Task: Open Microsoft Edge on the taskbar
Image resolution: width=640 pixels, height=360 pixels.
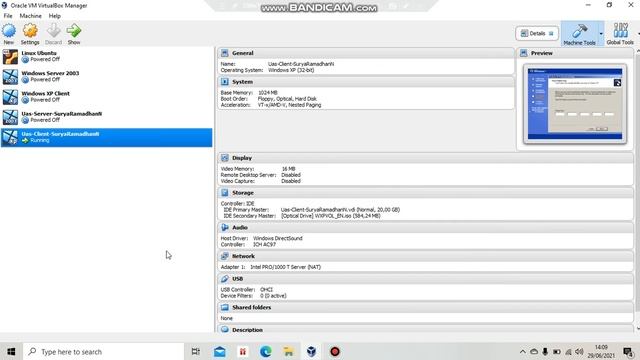Action: coord(265,351)
